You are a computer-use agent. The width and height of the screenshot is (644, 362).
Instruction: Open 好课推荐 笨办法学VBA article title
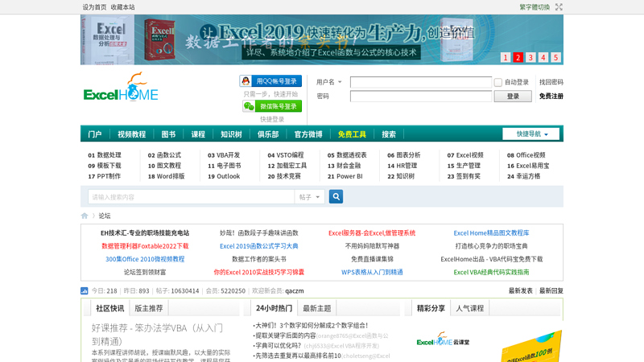click(x=157, y=335)
